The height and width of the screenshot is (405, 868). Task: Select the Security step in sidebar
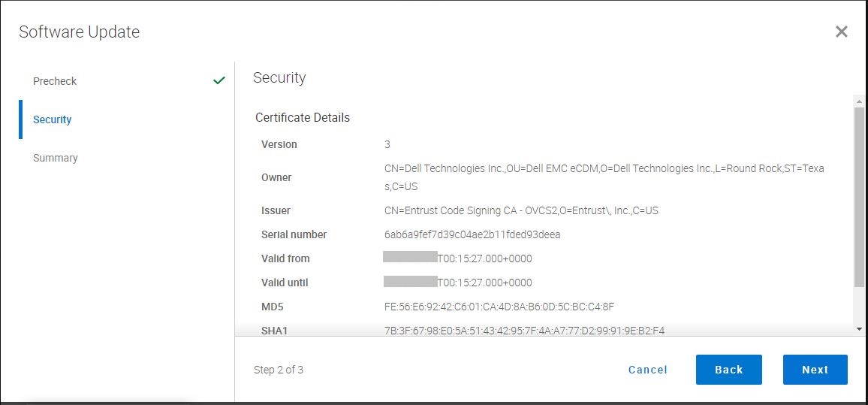pos(53,119)
